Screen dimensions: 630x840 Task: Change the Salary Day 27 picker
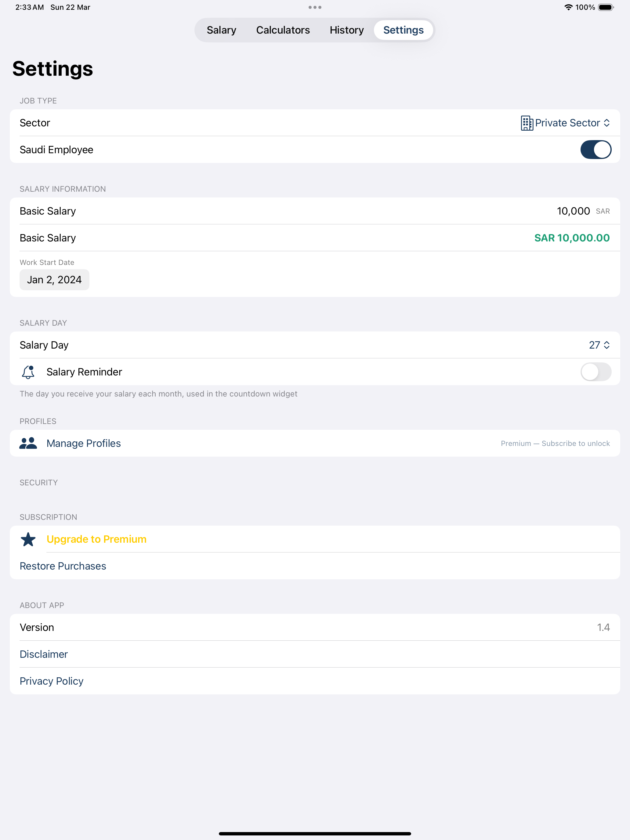coord(599,345)
